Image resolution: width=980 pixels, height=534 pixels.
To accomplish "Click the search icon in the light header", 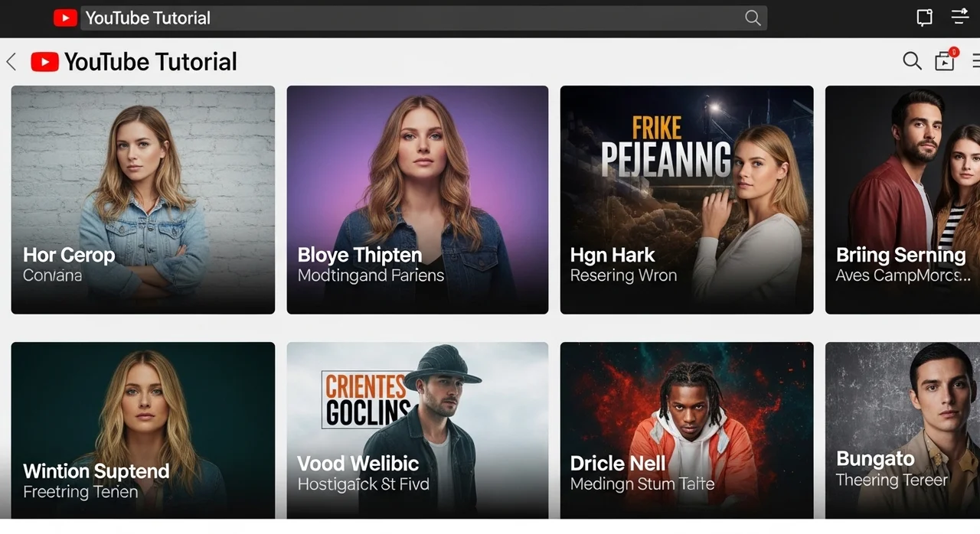I will (912, 61).
